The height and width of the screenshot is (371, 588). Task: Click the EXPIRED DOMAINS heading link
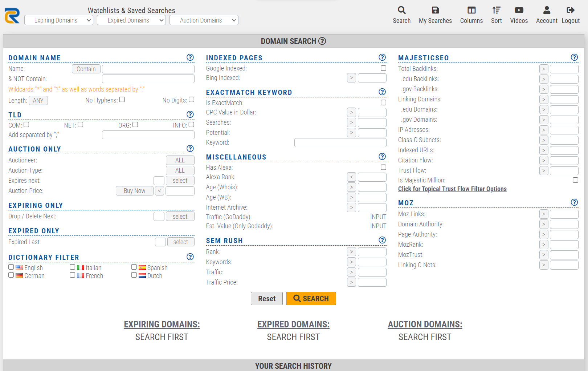pos(293,324)
